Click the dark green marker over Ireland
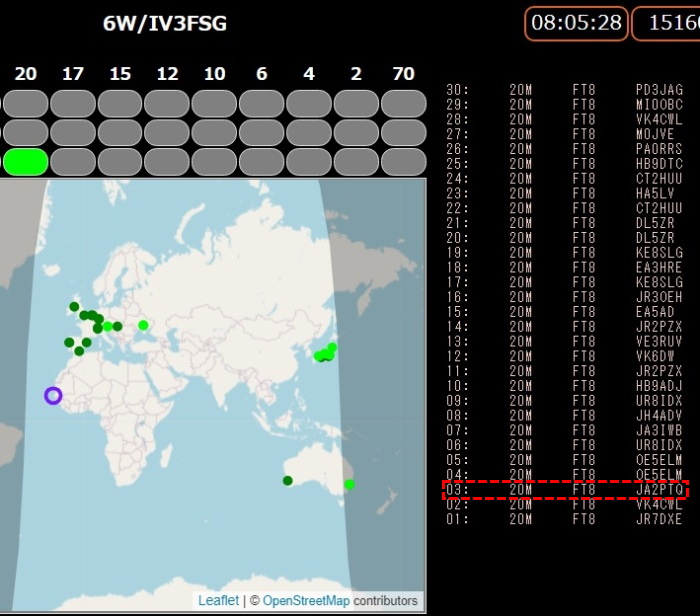The height and width of the screenshot is (616, 700). point(74,307)
